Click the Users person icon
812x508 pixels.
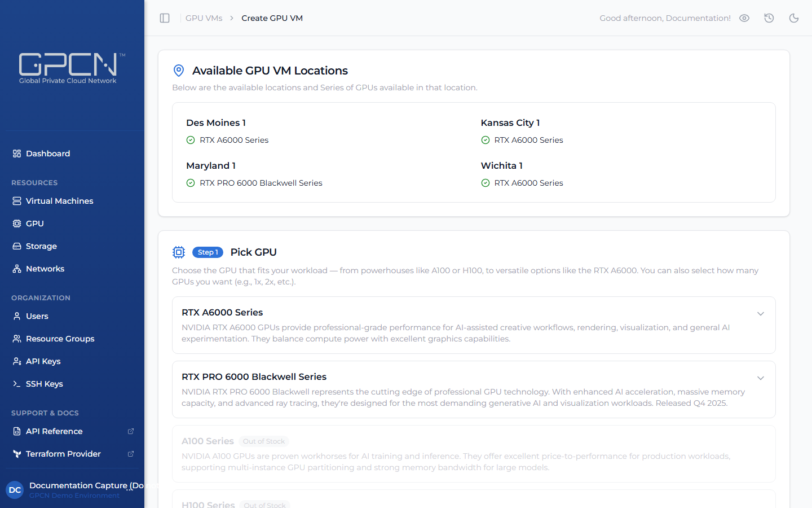tap(17, 316)
